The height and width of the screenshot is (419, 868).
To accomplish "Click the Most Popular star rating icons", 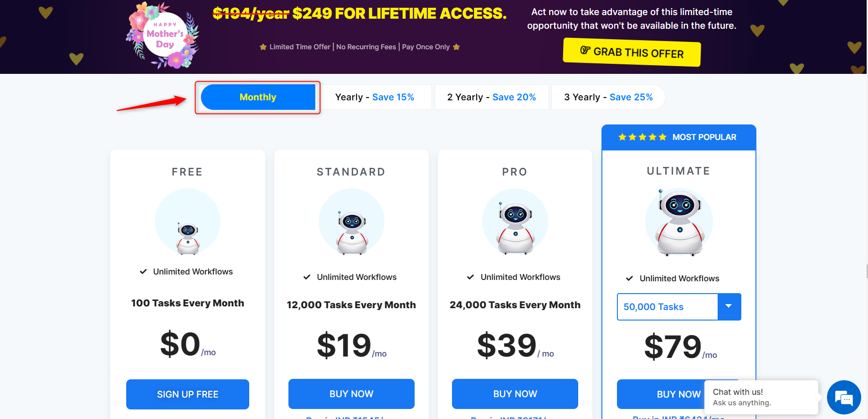I will tap(642, 137).
